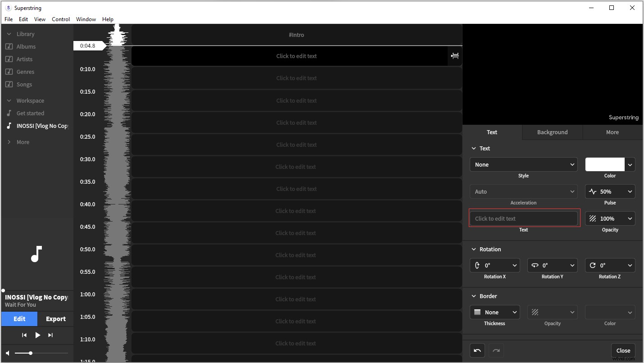Click the mute speaker icon near volume slider
Image resolution: width=644 pixels, height=363 pixels.
pos(7,353)
